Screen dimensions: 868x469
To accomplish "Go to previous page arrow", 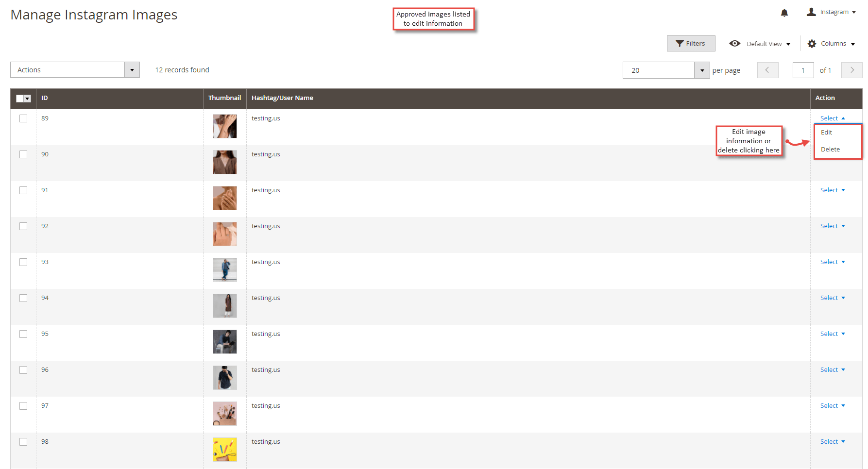I will 767,70.
